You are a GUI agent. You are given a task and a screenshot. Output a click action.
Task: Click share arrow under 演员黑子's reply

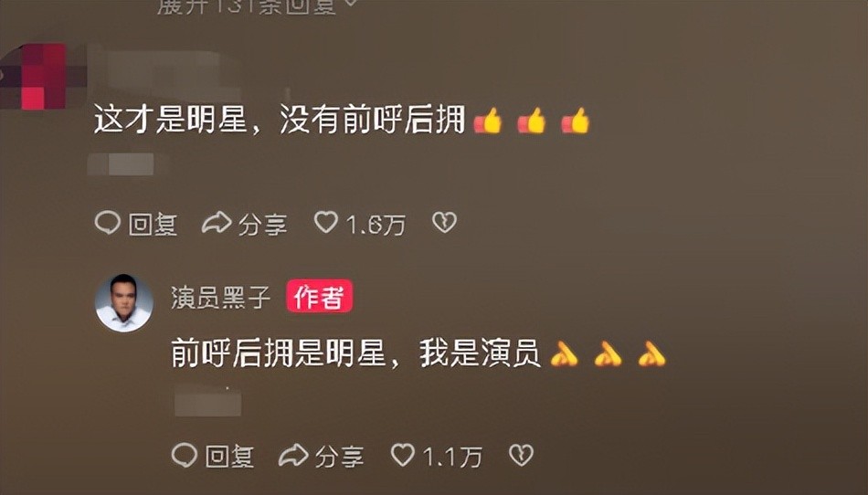293,455
